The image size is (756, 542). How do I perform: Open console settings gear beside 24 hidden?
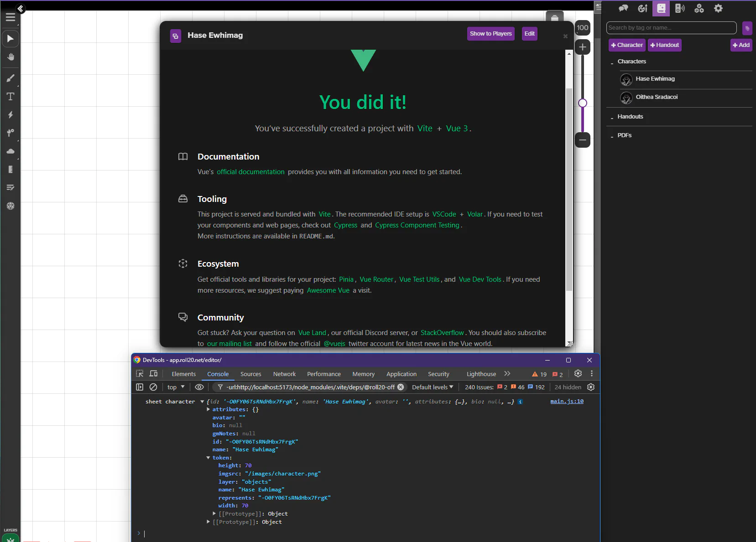[x=591, y=387]
